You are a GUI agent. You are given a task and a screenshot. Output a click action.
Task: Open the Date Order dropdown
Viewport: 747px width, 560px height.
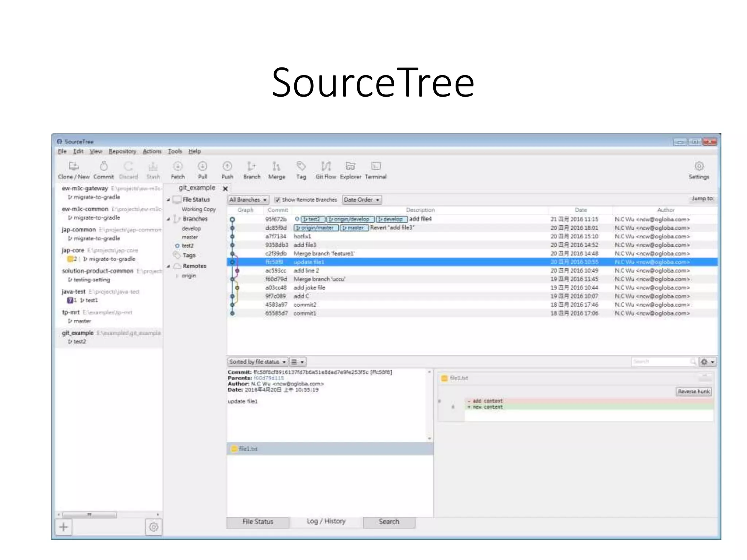tap(362, 200)
